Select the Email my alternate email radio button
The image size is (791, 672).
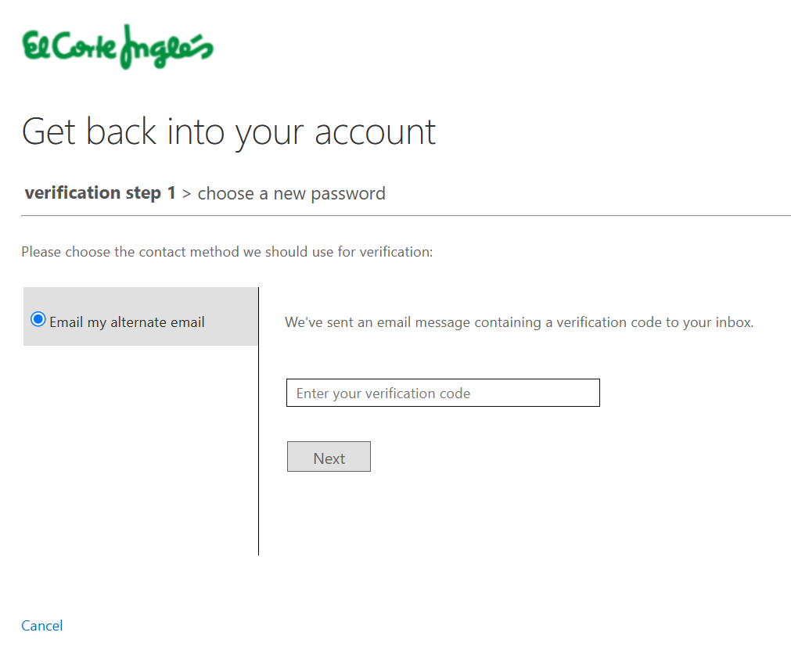pyautogui.click(x=38, y=319)
